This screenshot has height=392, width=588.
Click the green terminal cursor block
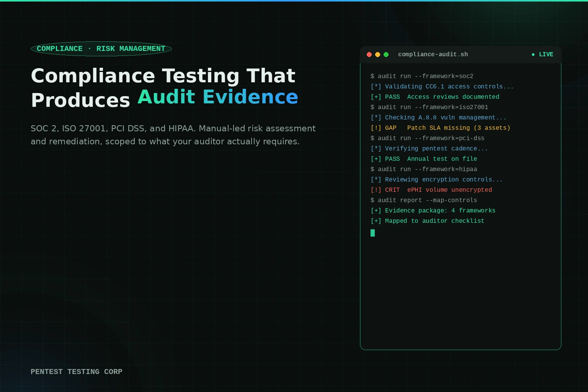(372, 233)
